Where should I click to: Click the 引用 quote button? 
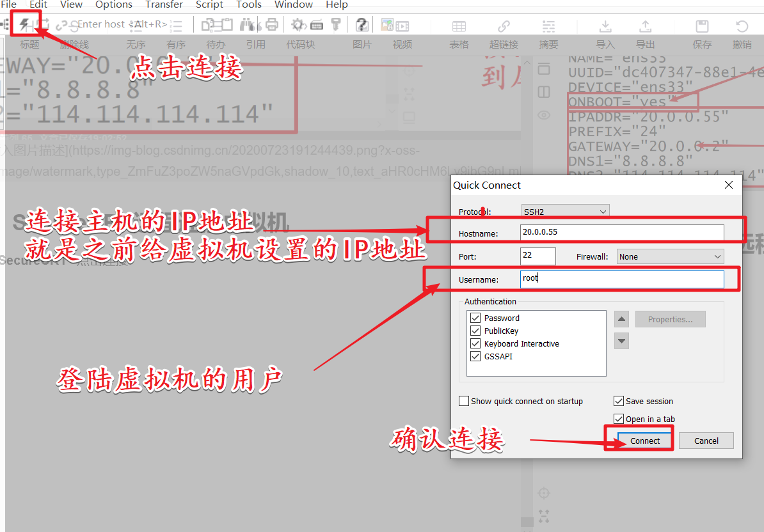click(256, 44)
